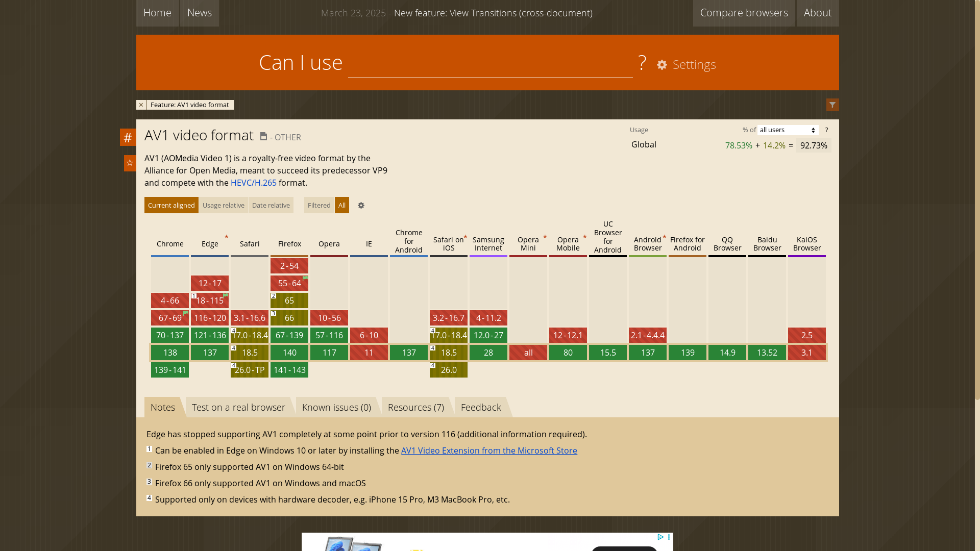The width and height of the screenshot is (980, 551).
Task: Open the Settings gear in the header
Action: [687, 65]
